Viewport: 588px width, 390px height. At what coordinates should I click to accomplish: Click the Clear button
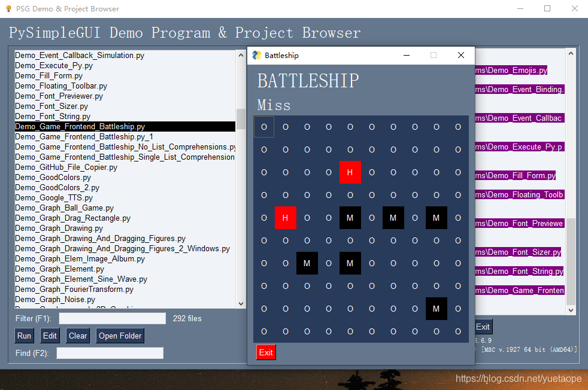click(x=78, y=336)
